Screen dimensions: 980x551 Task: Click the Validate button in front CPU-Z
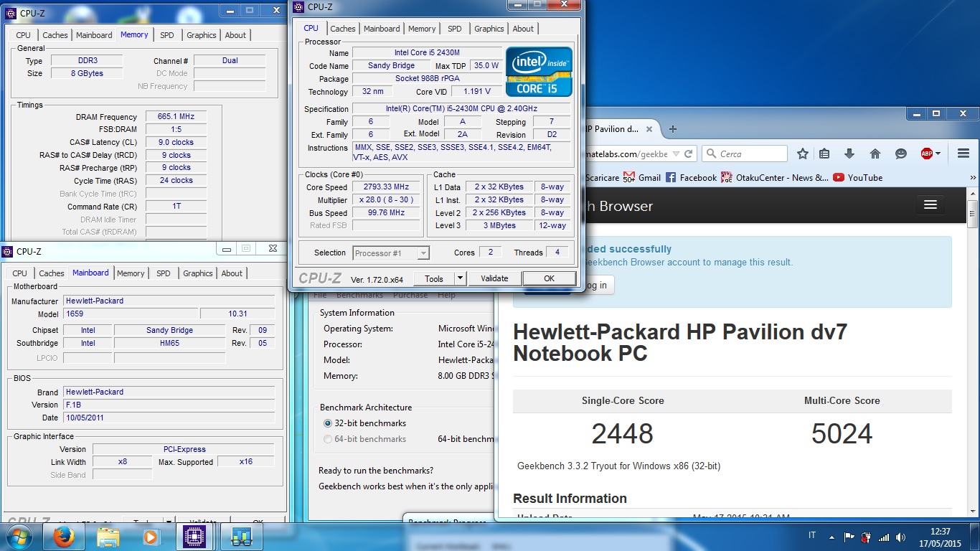pos(494,278)
